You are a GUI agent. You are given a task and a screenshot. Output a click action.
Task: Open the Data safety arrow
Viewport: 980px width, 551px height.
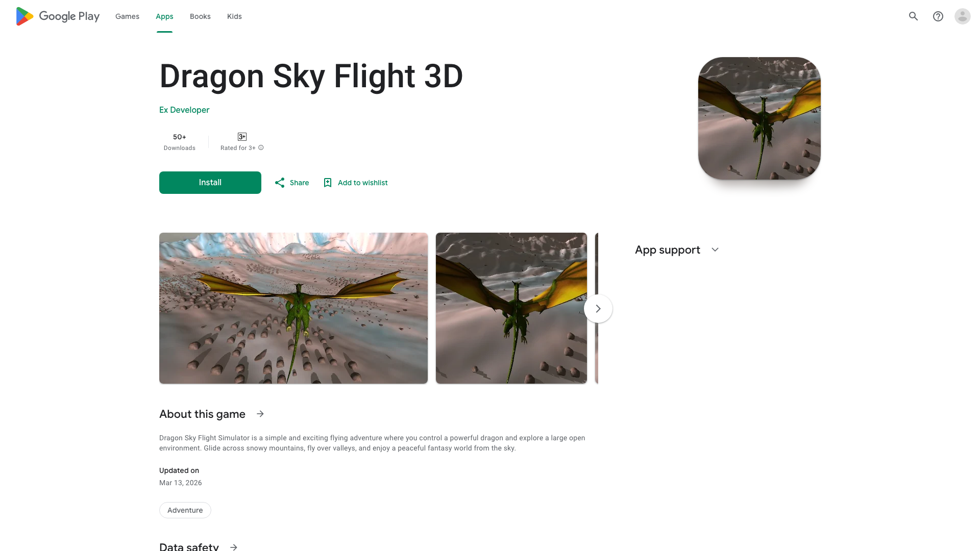coord(234,547)
